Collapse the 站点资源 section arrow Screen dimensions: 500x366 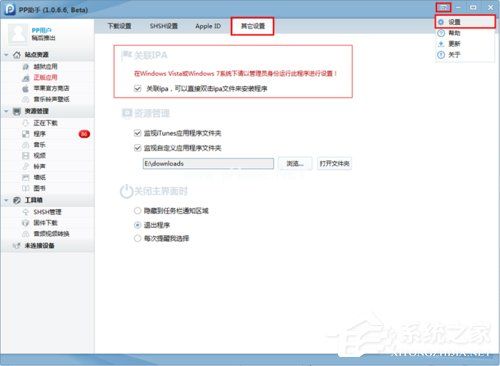tap(6, 55)
